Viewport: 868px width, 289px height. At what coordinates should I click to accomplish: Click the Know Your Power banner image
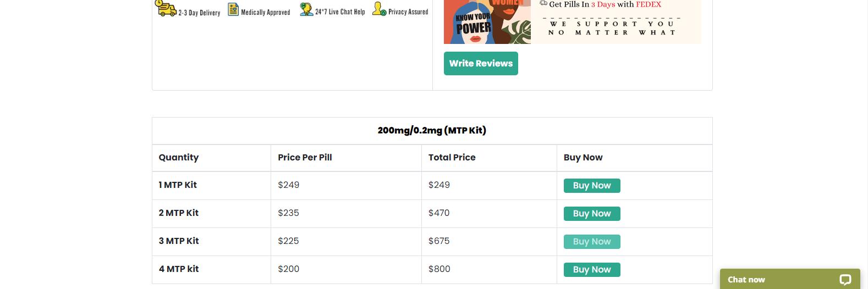487,22
